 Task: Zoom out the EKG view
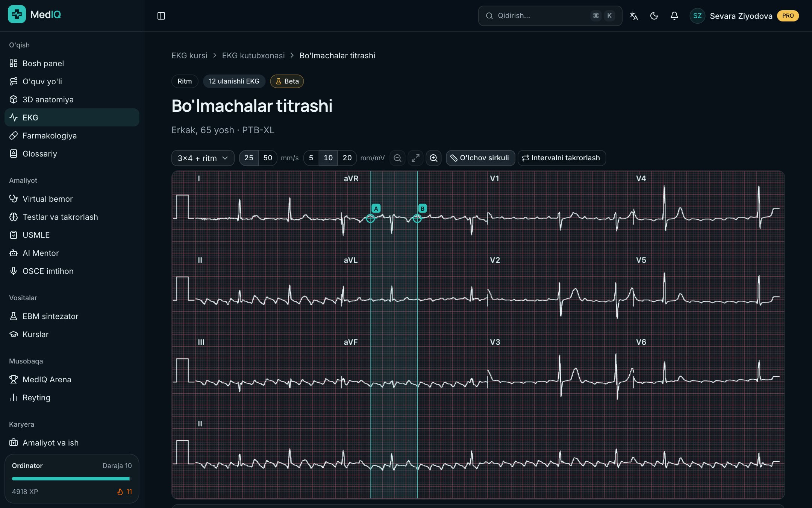397,158
